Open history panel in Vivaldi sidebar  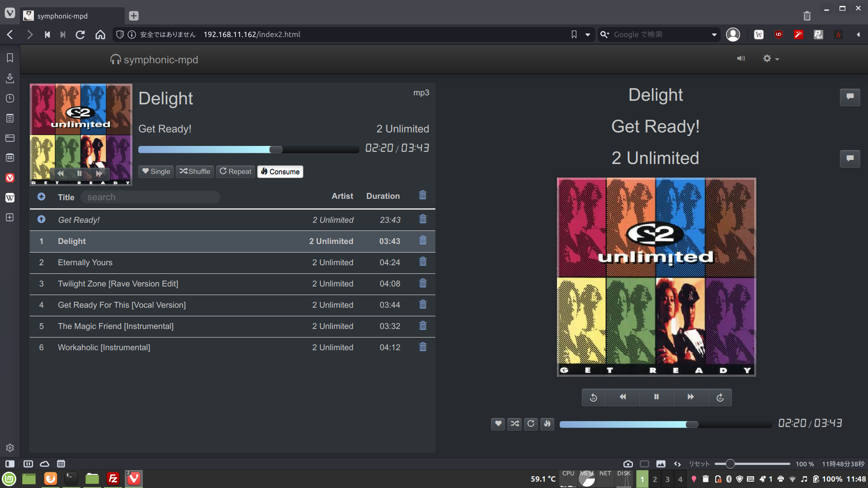10,99
